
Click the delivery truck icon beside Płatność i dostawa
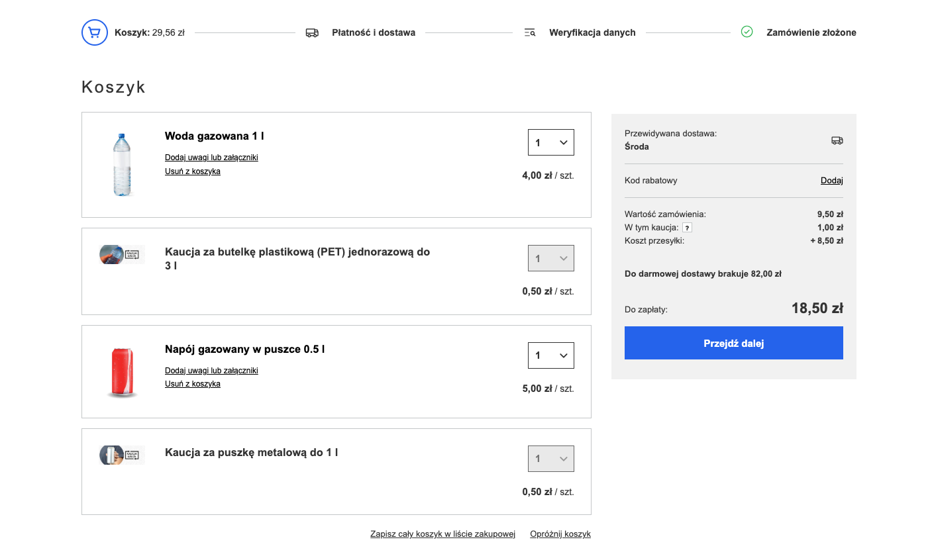tap(312, 32)
